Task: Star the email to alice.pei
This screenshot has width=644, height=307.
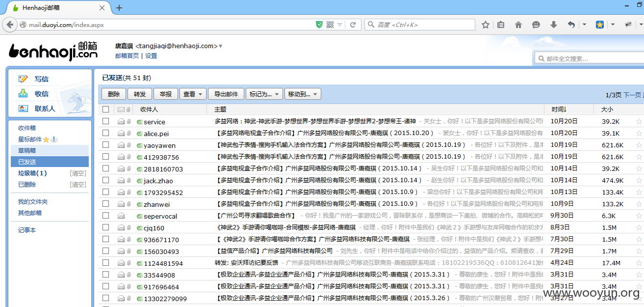Action: click(x=639, y=133)
